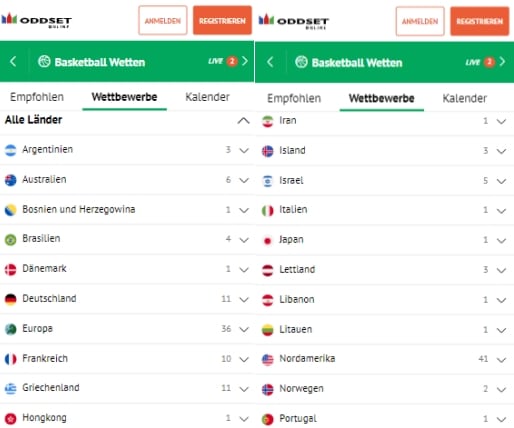Click the right panel LIVE forward arrow

tap(502, 62)
